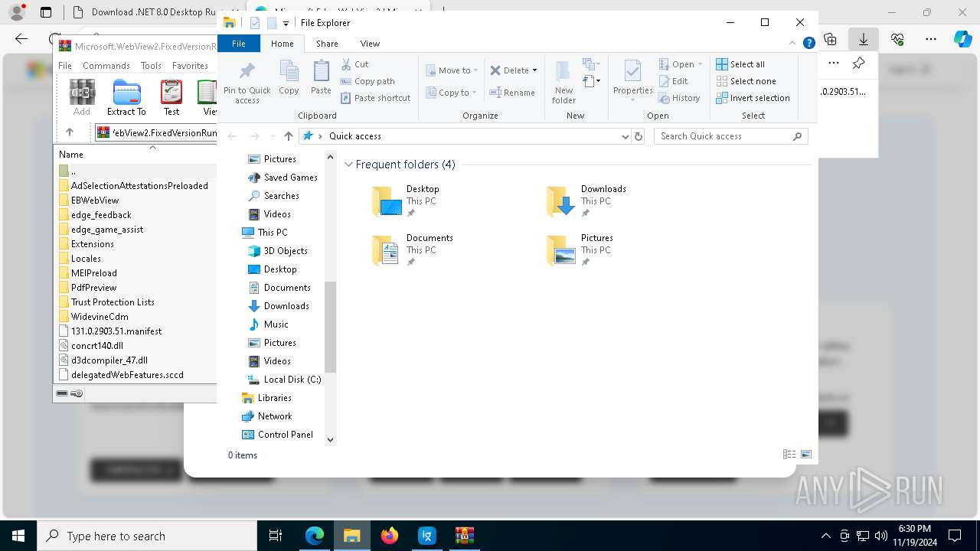Open the File tab

[x=239, y=44]
